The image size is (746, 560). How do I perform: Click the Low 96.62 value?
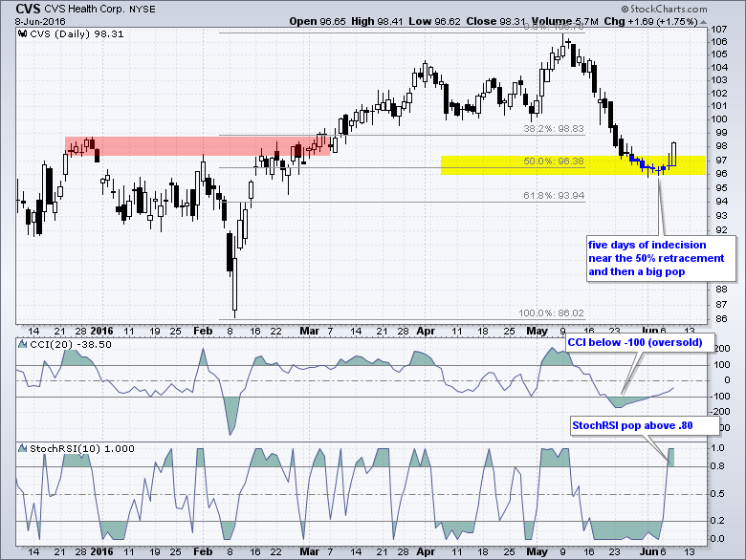(x=435, y=21)
